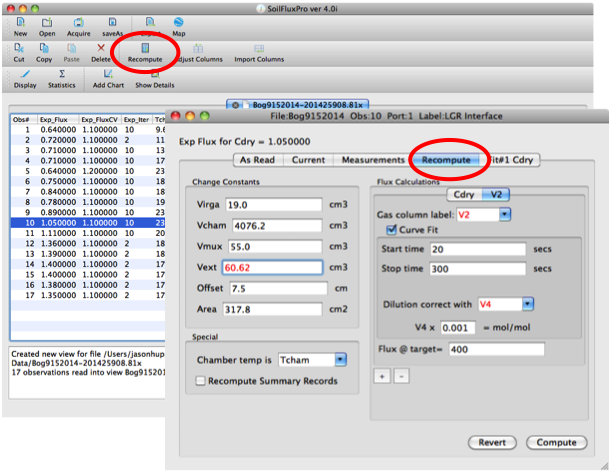Click the Compute button

point(556,442)
